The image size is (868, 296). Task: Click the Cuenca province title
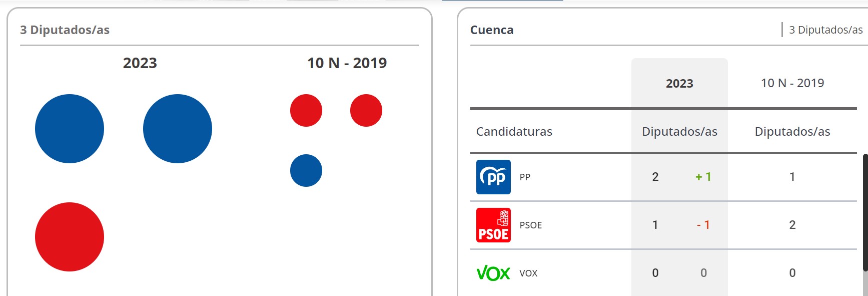click(492, 30)
